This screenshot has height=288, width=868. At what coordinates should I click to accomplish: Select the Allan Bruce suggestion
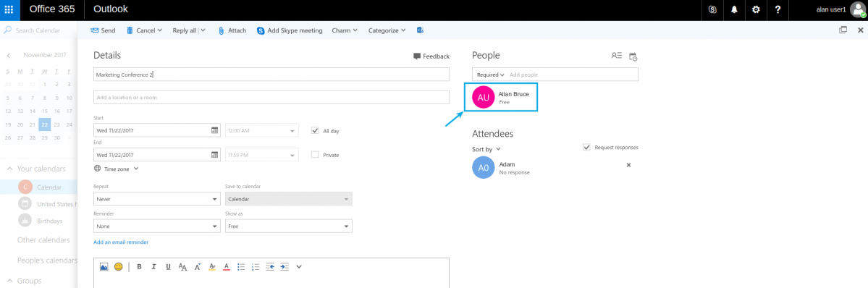(501, 98)
